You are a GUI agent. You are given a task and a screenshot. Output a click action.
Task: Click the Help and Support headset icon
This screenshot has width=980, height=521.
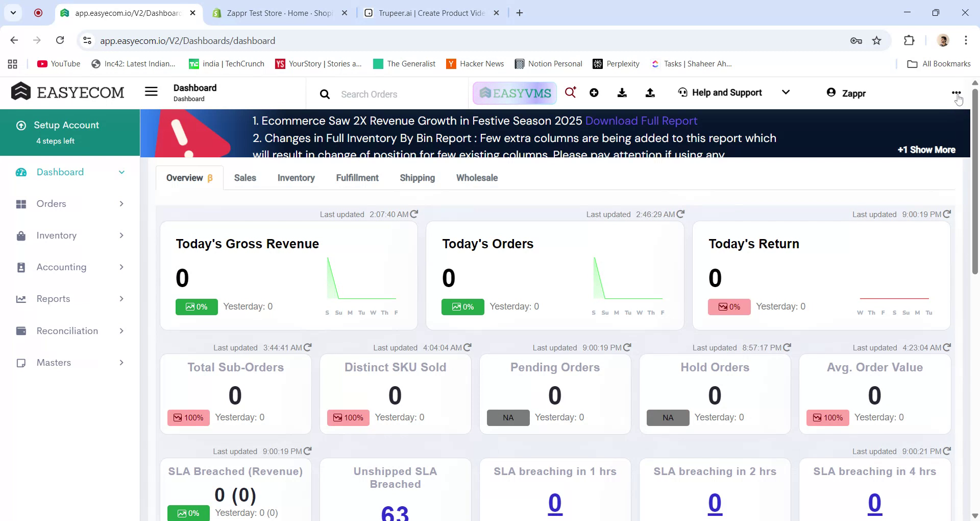[682, 92]
